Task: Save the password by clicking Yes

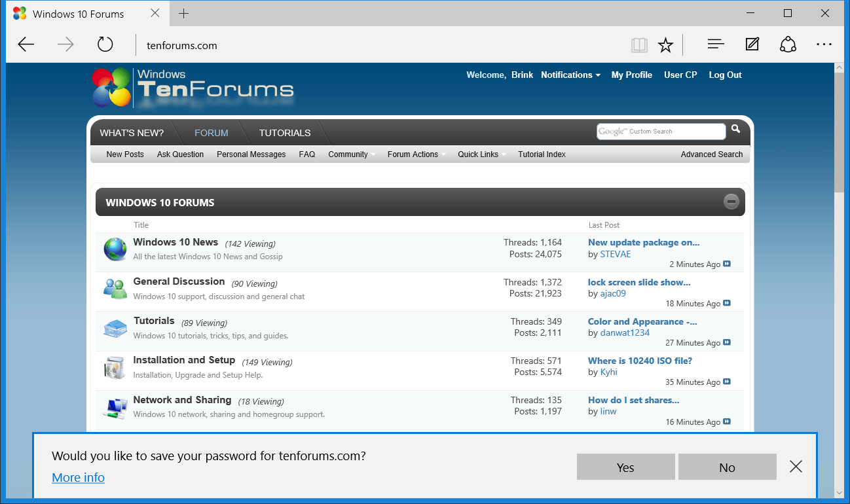Action: [625, 467]
